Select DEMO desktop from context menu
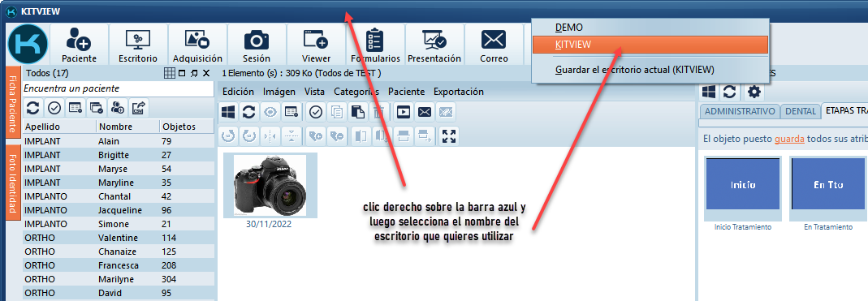Screen dimensions: 868x301 [x=650, y=27]
